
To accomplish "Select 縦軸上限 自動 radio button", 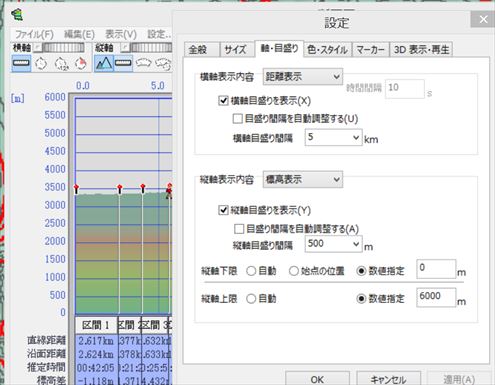I will pyautogui.click(x=251, y=299).
